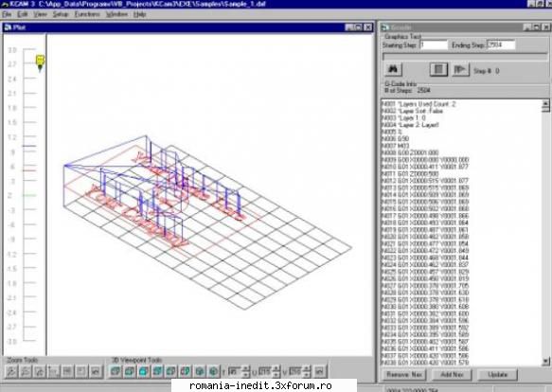Click the play/step button in Graphics Test
This screenshot has height=392, width=552.
460,69
